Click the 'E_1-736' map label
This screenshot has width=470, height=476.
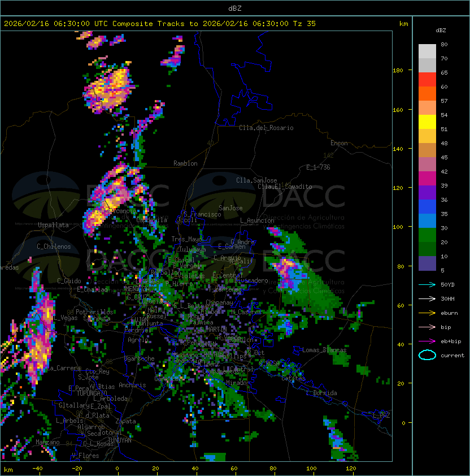point(318,167)
